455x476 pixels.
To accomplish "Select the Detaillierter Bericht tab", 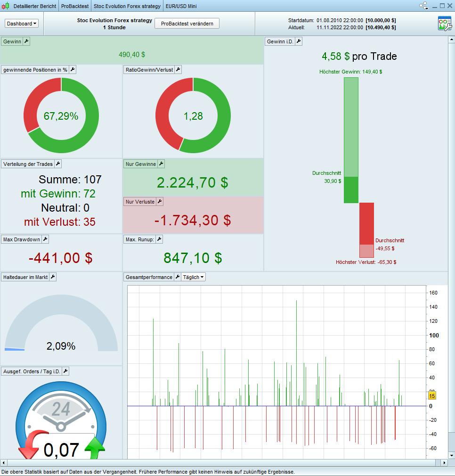I will pyautogui.click(x=35, y=6).
